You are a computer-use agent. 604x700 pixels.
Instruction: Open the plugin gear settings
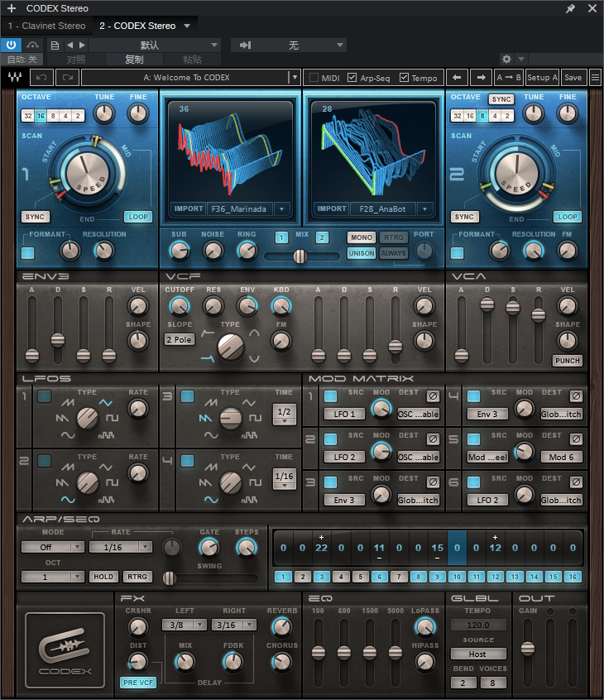pyautogui.click(x=506, y=59)
